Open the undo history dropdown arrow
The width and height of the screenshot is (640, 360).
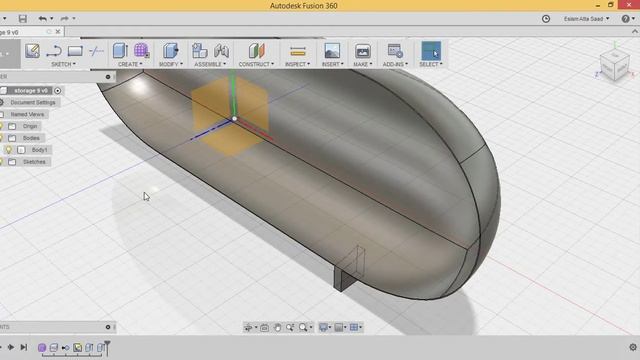coord(51,18)
